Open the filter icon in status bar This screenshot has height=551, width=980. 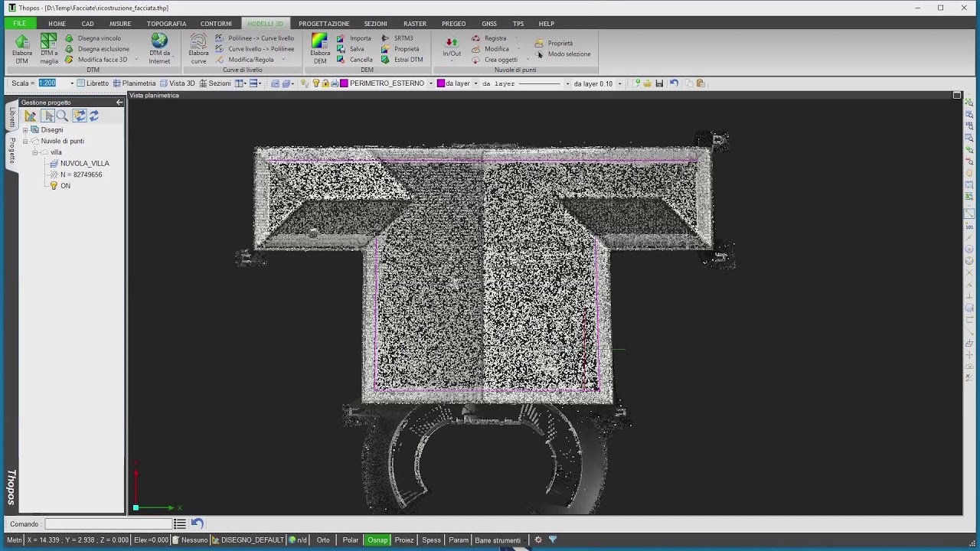[553, 540]
